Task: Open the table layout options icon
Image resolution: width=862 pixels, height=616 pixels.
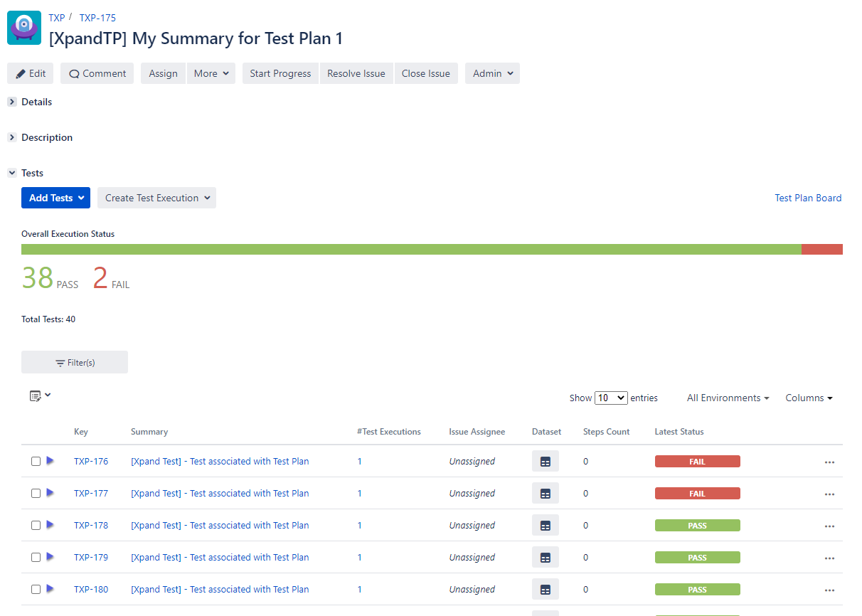Action: click(40, 395)
